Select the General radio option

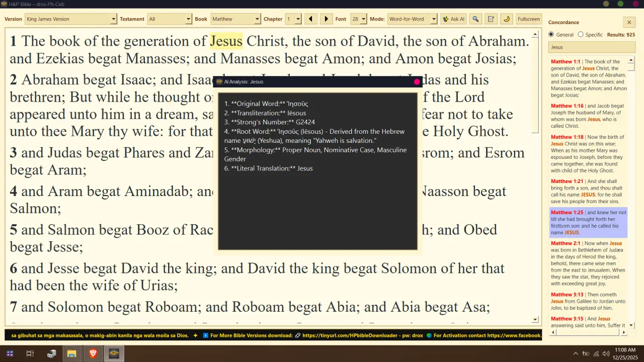pos(551,35)
